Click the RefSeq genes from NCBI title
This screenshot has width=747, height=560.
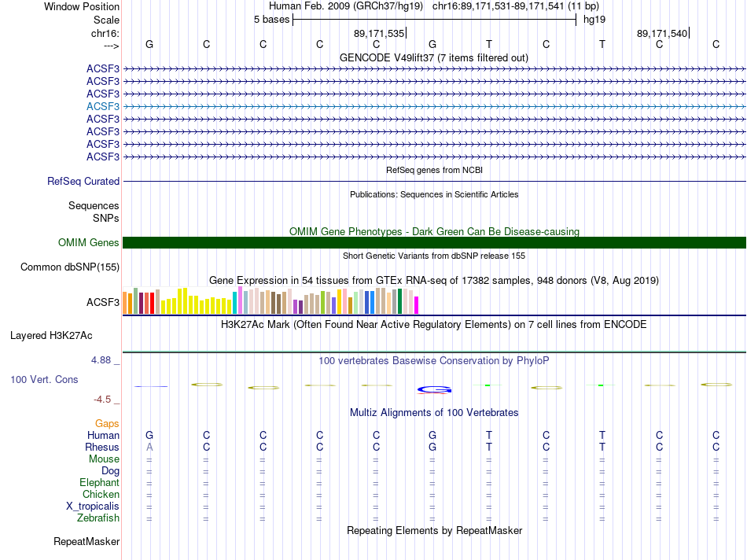pyautogui.click(x=434, y=170)
